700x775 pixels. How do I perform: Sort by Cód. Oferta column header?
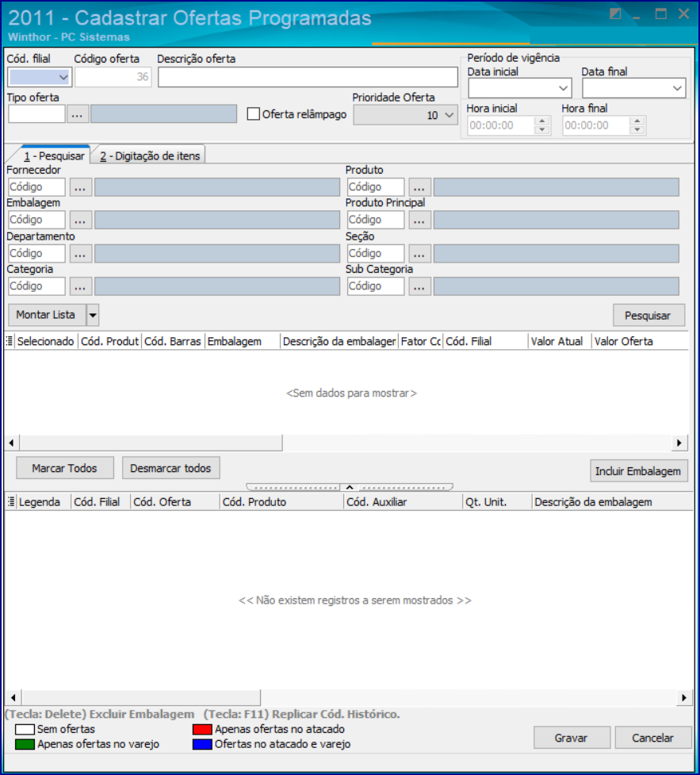point(175,502)
